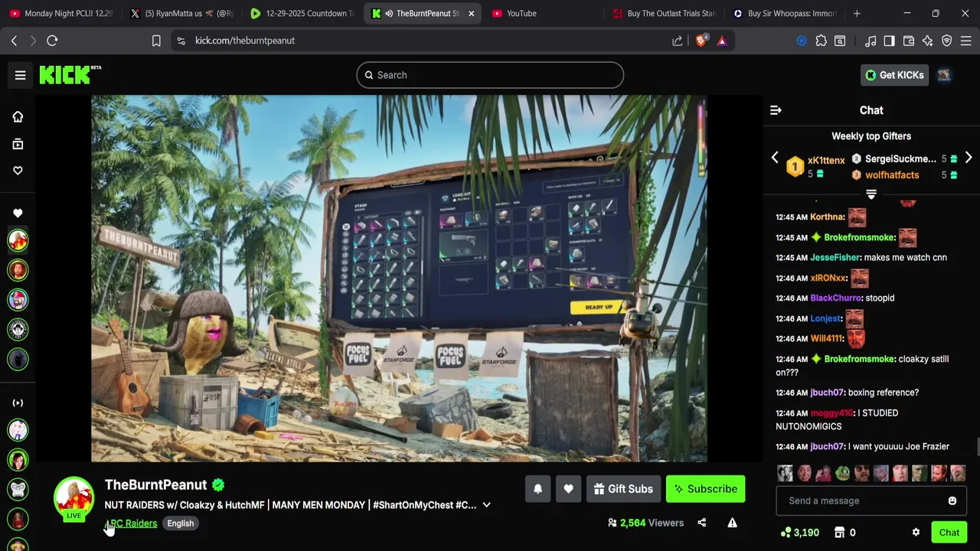This screenshot has height=551, width=980.
Task: Switch to the RyanMatta X tab
Action: [x=182, y=13]
